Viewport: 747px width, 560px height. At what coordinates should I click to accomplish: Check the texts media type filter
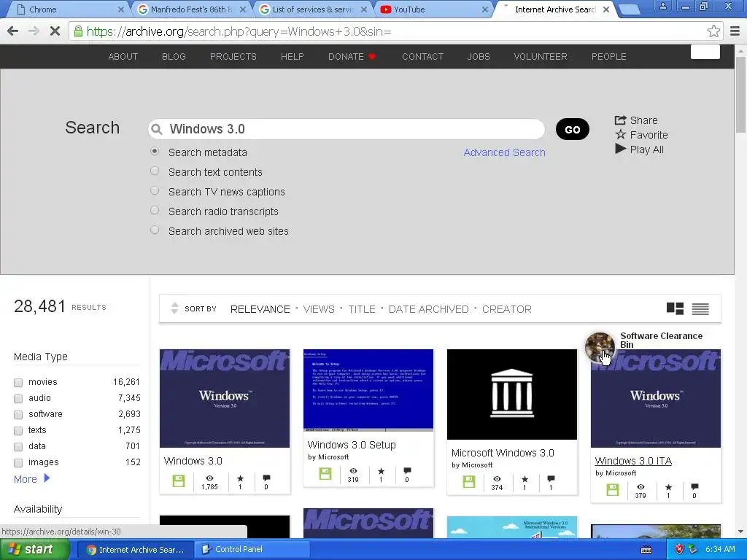(x=18, y=430)
